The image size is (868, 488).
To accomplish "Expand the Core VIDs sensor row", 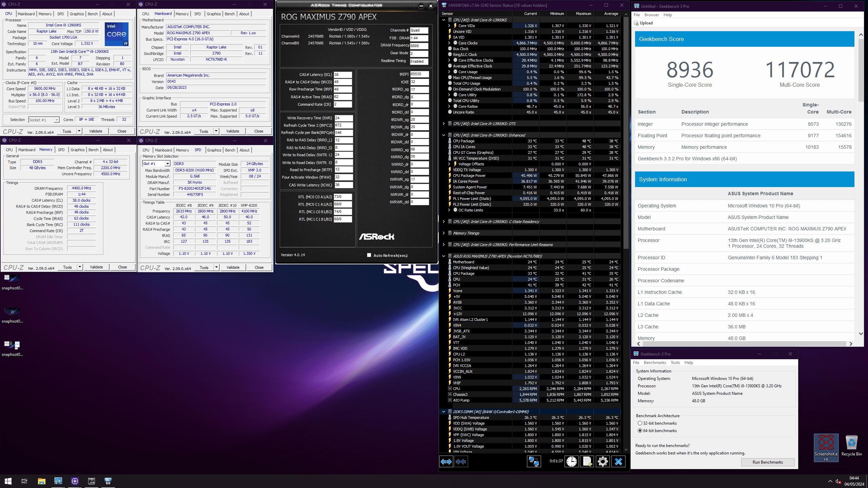I will (x=449, y=26).
